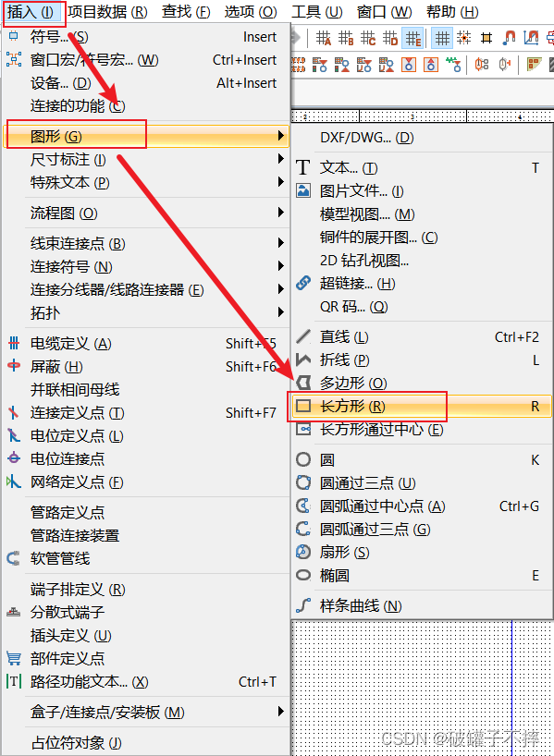Image resolution: width=554 pixels, height=756 pixels.
Task: Click the orange oval device navigator icon
Action: [x=482, y=65]
